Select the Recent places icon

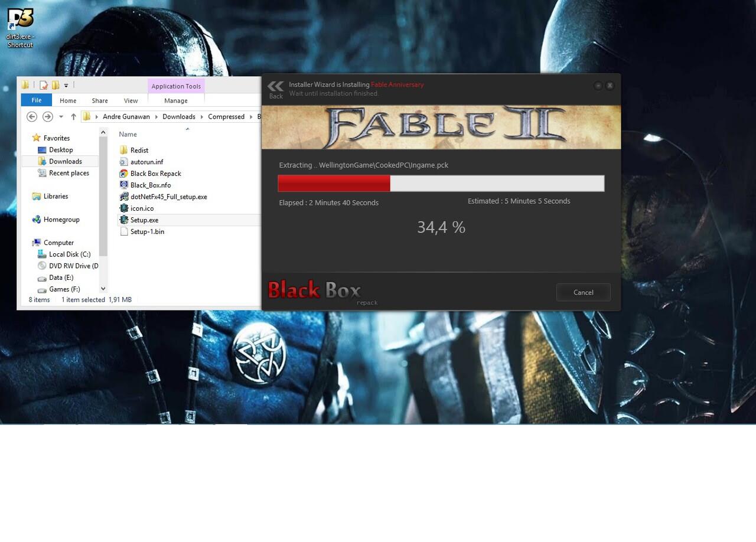[42, 173]
